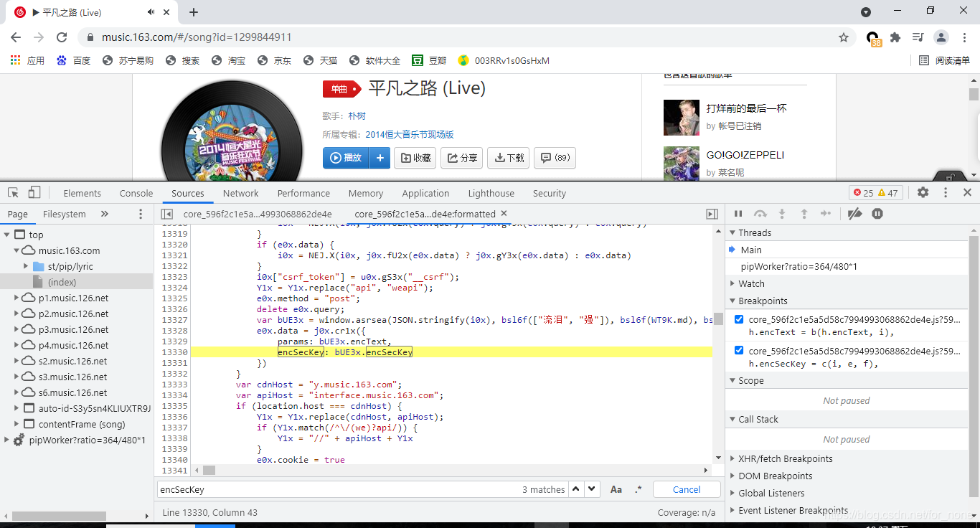The height and width of the screenshot is (528, 980).
Task: Click the 下载 download button on the song page
Action: pyautogui.click(x=508, y=158)
